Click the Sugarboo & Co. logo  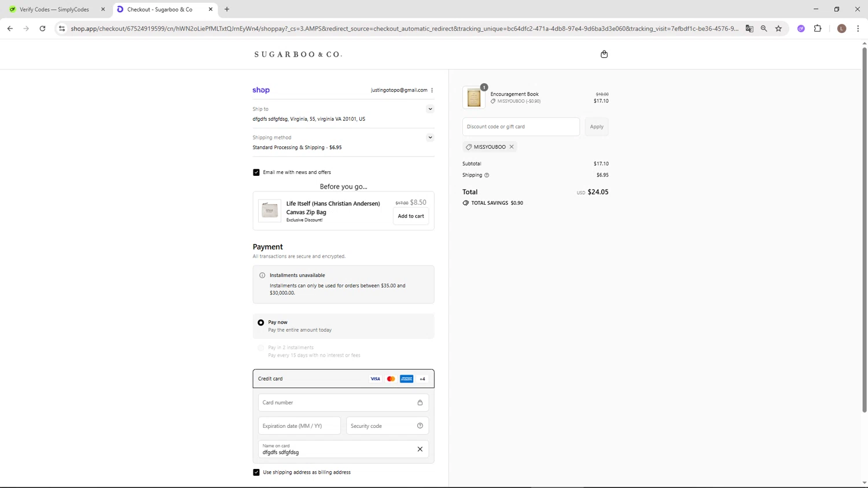point(298,54)
